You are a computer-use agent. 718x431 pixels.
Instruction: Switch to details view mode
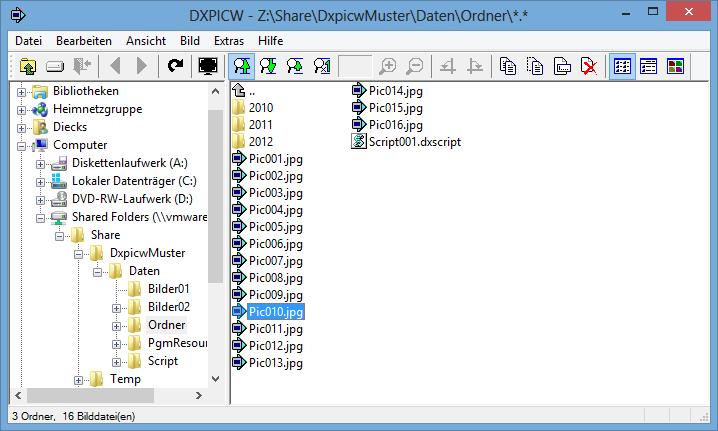coord(649,66)
